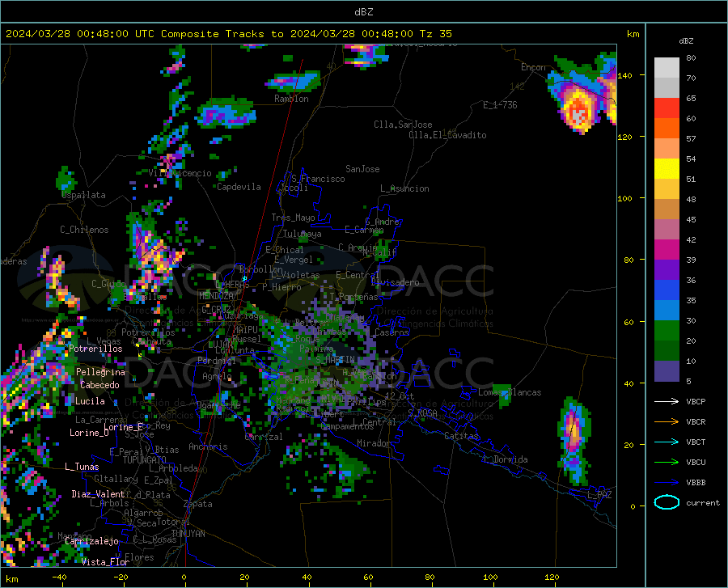Click the TUNUYAN label
The height and width of the screenshot is (588, 728).
[x=188, y=534]
